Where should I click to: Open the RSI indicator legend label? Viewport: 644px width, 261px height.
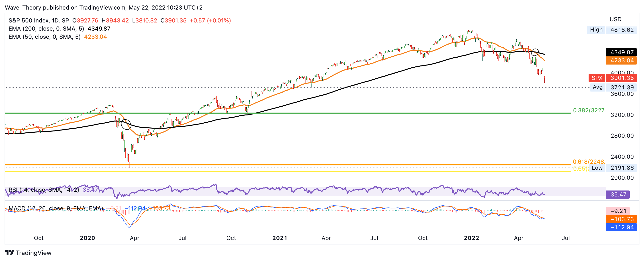click(44, 190)
